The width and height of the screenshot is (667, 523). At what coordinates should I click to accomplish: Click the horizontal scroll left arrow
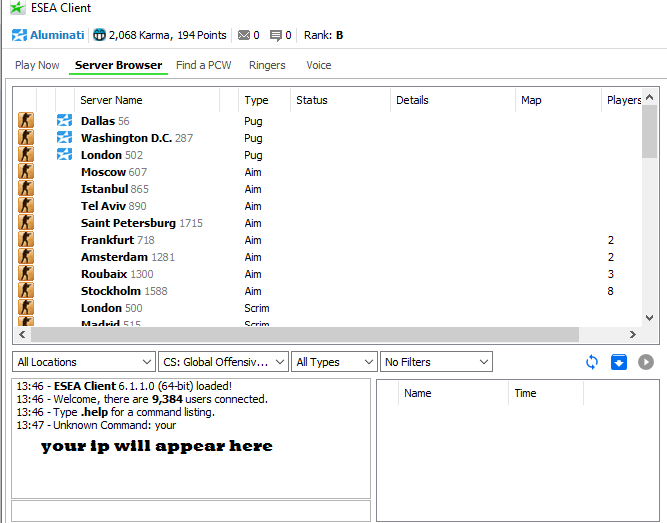click(x=22, y=334)
